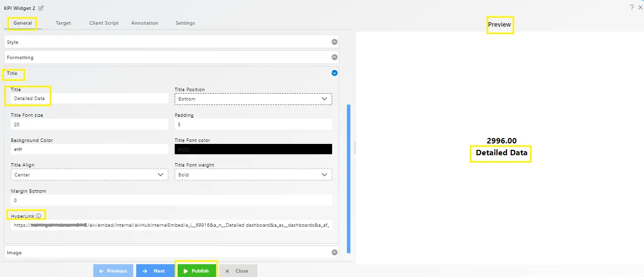
Task: Open the Title Font weight dropdown
Action: (x=253, y=175)
